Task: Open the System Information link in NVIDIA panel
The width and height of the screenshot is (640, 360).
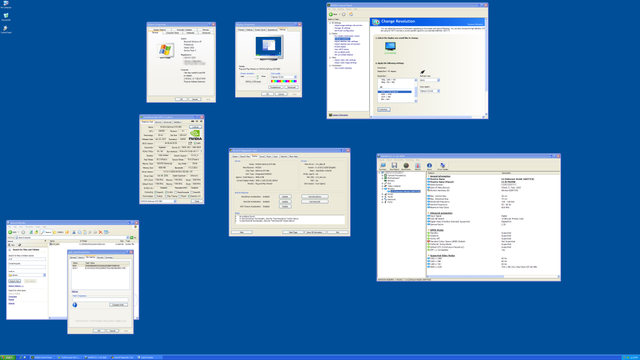Action: [x=340, y=115]
